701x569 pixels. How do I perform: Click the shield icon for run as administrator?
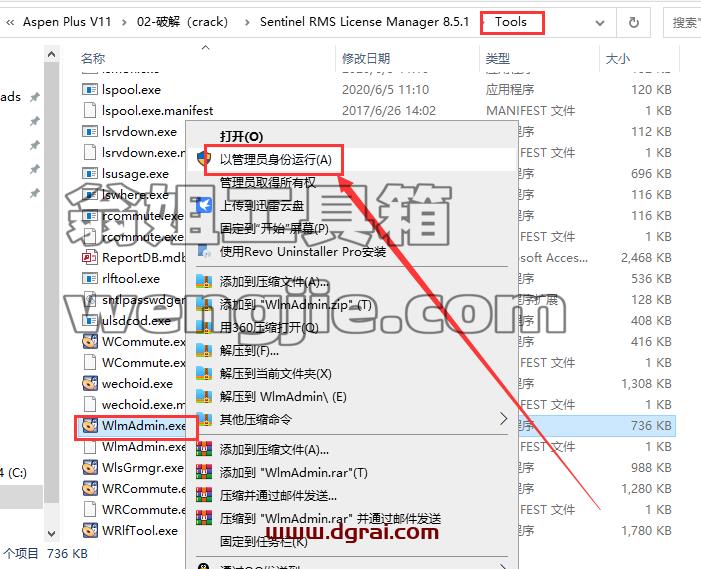point(204,159)
